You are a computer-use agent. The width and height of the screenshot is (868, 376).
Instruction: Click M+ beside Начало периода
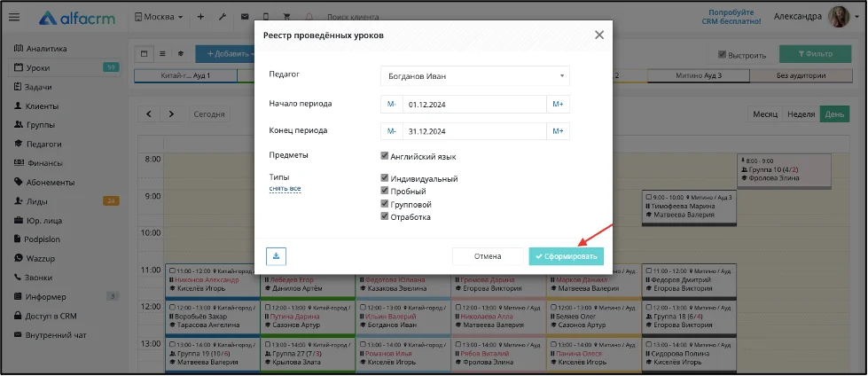558,104
